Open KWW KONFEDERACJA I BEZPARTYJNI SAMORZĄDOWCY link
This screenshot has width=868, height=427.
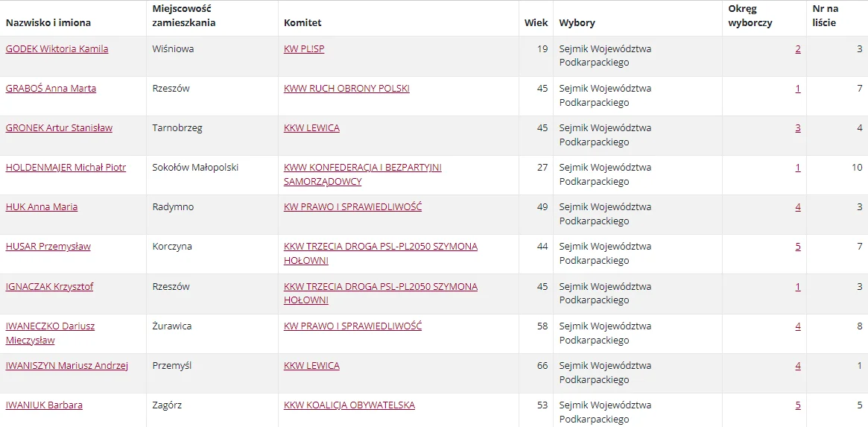coord(363,174)
